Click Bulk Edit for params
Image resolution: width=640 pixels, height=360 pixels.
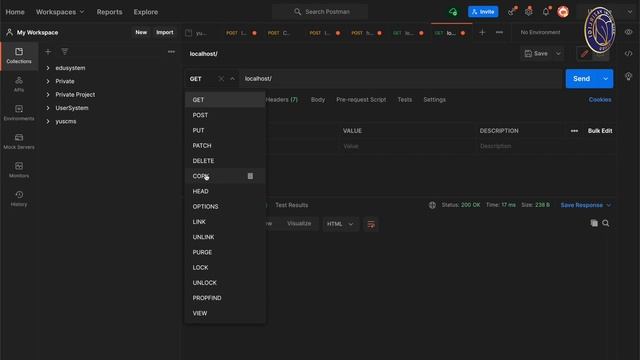600,131
